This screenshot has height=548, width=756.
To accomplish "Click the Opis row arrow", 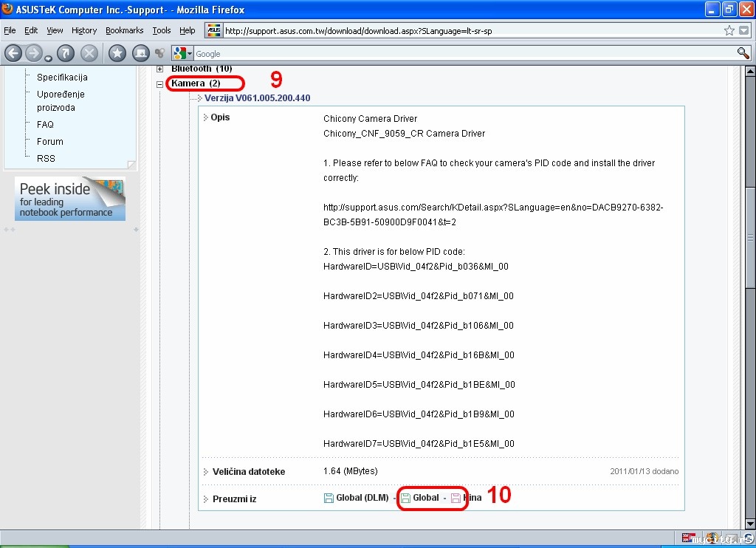I will 205,117.
